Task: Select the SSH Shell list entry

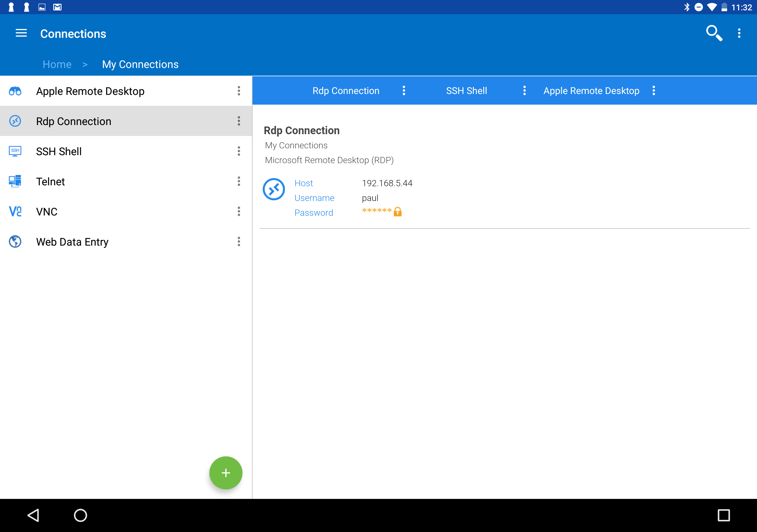Action: pos(126,151)
